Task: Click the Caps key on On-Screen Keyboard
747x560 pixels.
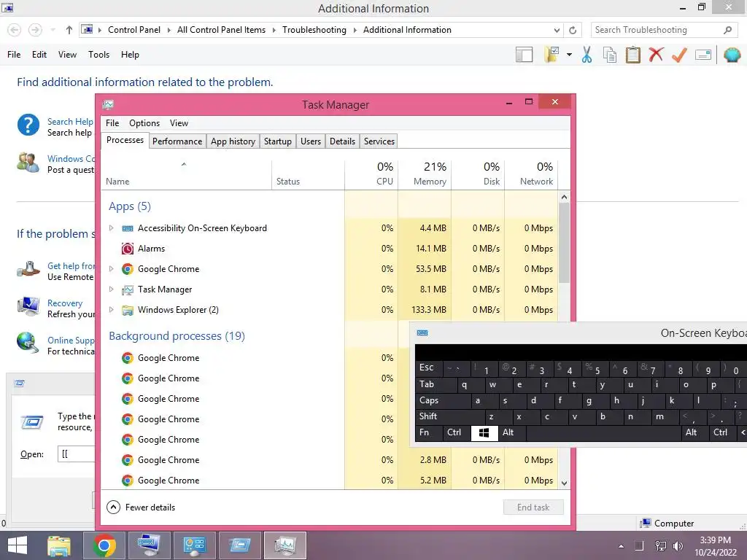Action: [x=443, y=400]
